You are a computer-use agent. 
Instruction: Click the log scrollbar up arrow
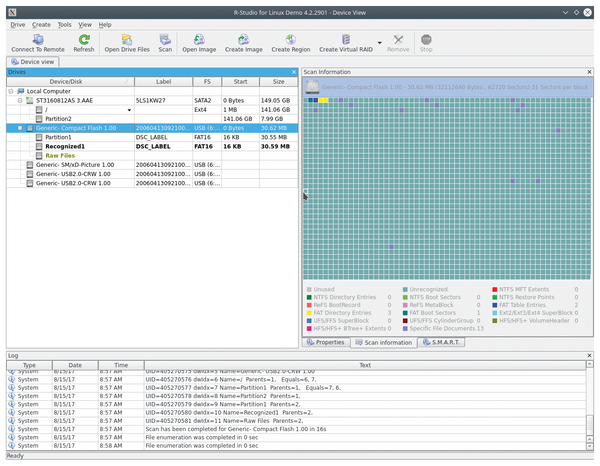click(x=590, y=364)
